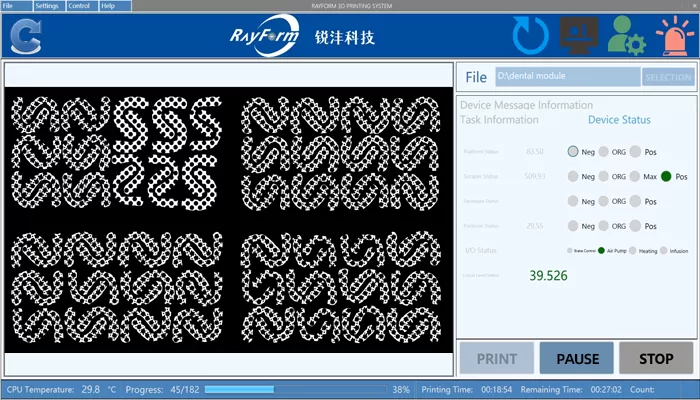700x400 pixels.
Task: Click the red alarm siren icon
Action: pyautogui.click(x=674, y=36)
